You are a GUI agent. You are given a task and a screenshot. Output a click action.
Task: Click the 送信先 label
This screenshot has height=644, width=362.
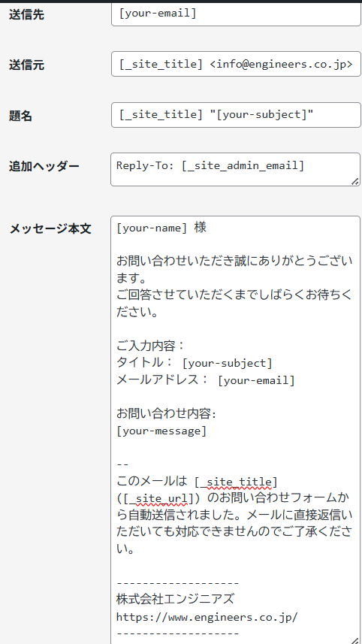pos(26,15)
